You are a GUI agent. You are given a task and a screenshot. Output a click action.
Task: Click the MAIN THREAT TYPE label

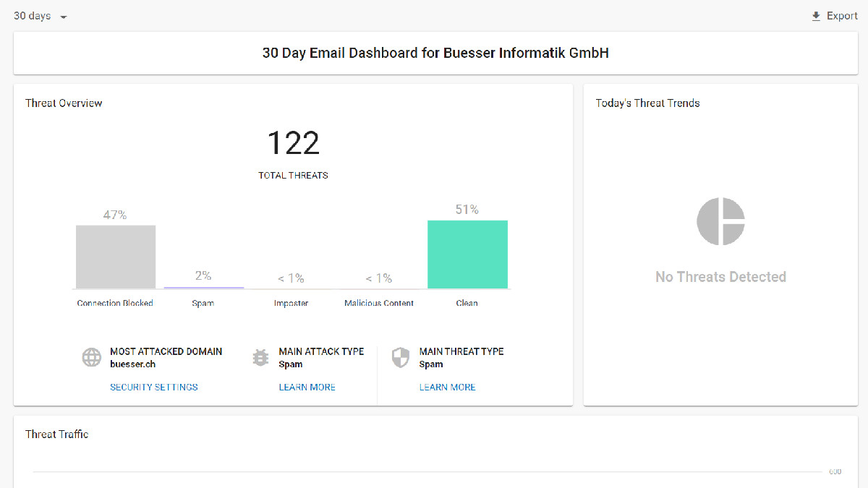click(461, 351)
